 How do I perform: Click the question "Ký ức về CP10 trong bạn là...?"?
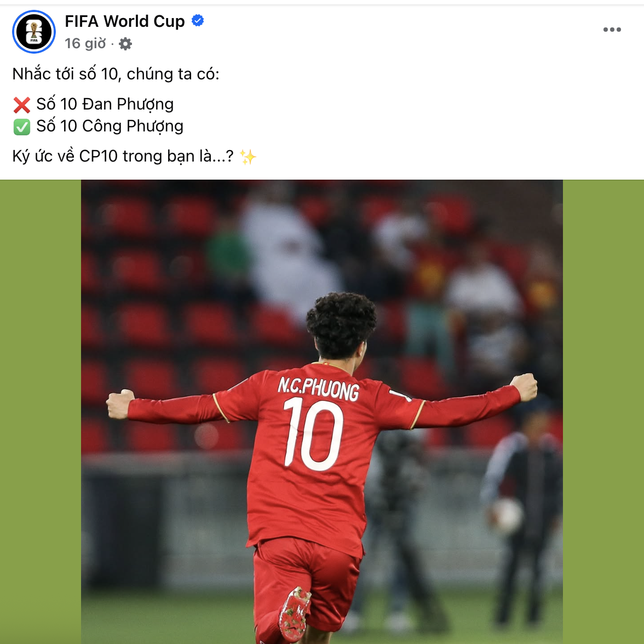point(123,157)
